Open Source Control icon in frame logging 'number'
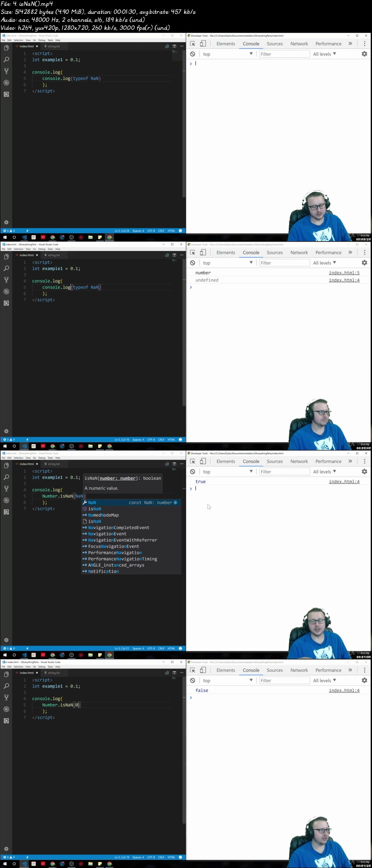This screenshot has width=372, height=868. coord(6,280)
